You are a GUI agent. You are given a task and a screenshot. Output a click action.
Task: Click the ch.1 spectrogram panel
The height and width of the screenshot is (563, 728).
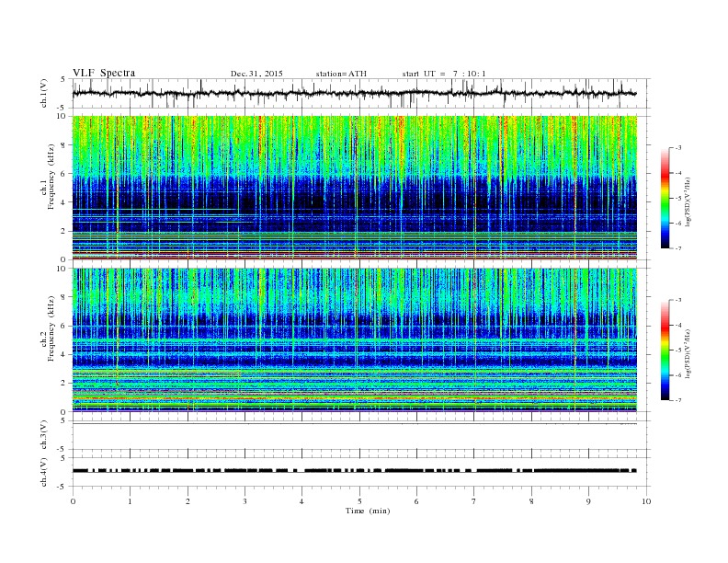pyautogui.click(x=354, y=187)
